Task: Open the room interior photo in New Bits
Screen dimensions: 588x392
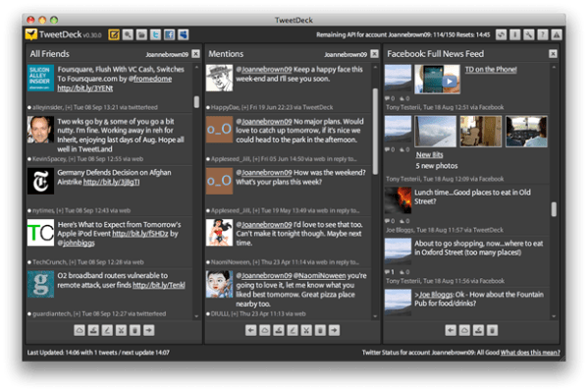Action: point(481,131)
